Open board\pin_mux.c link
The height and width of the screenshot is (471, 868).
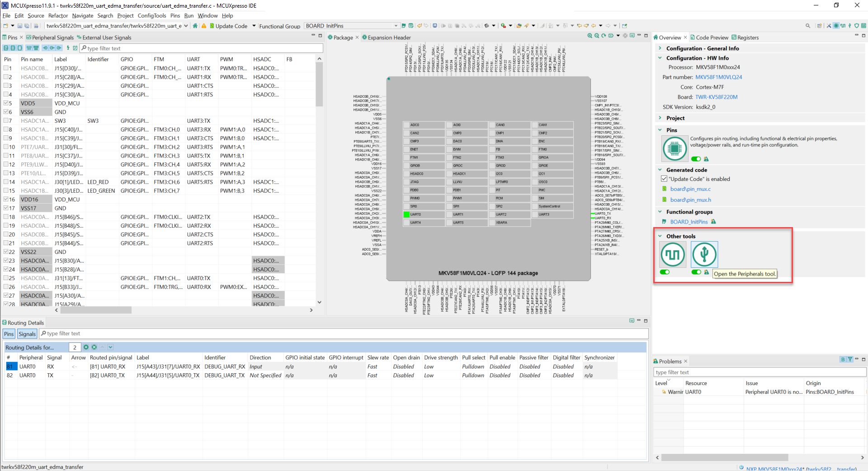(x=690, y=189)
